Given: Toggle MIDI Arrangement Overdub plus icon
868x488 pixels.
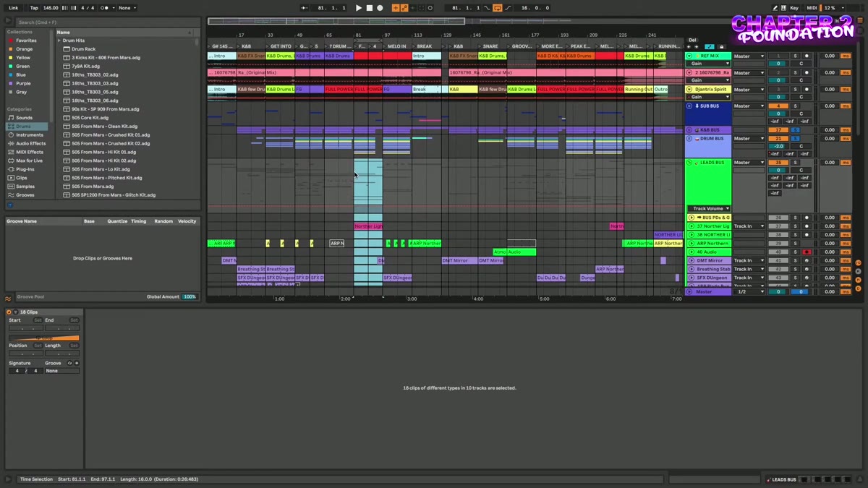Looking at the screenshot, I should click(396, 8).
